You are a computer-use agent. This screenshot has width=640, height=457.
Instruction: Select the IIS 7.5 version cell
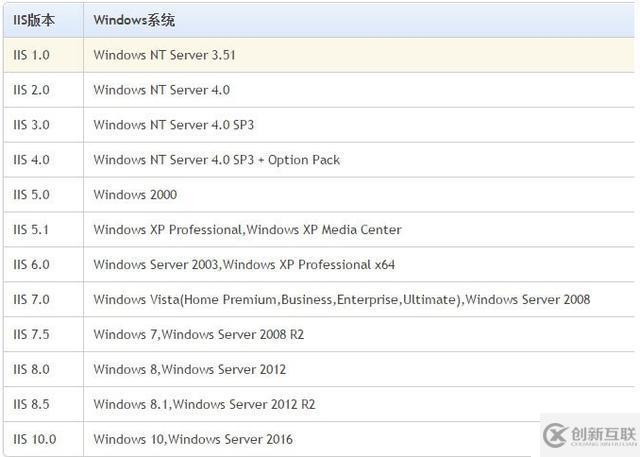click(32, 334)
